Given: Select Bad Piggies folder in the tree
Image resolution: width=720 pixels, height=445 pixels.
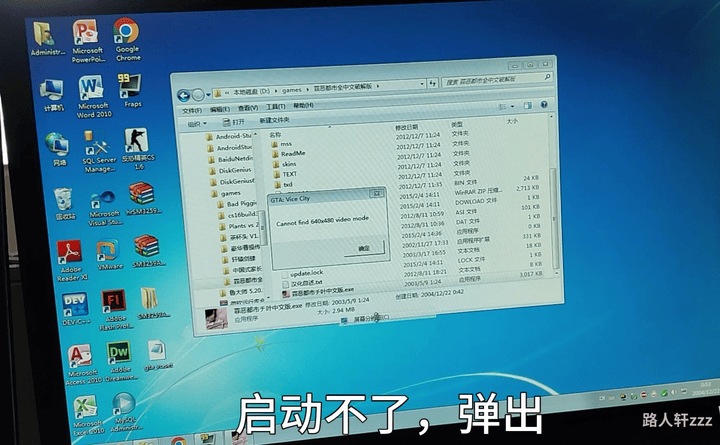Looking at the screenshot, I should click(x=238, y=203).
